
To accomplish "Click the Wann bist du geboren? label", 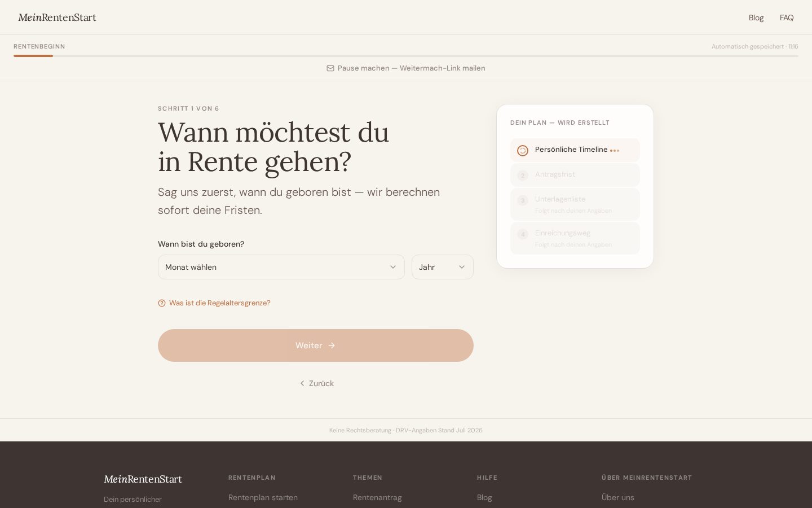I will 201,244.
